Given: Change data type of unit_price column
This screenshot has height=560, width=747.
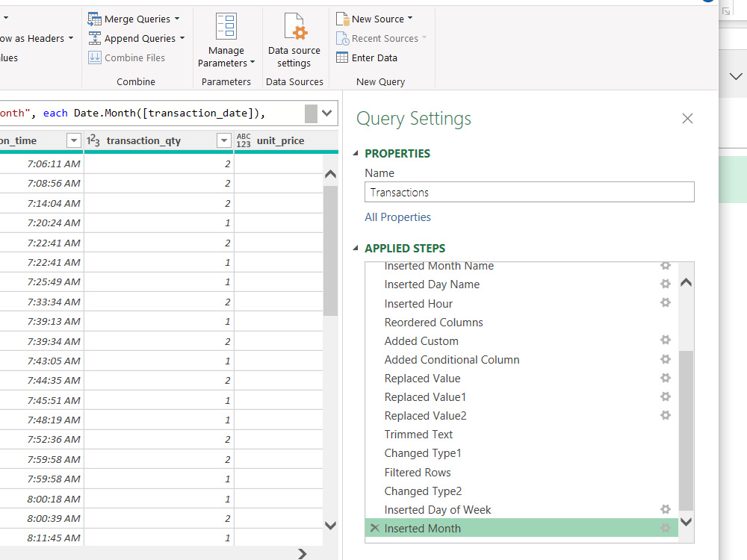Looking at the screenshot, I should (x=244, y=140).
